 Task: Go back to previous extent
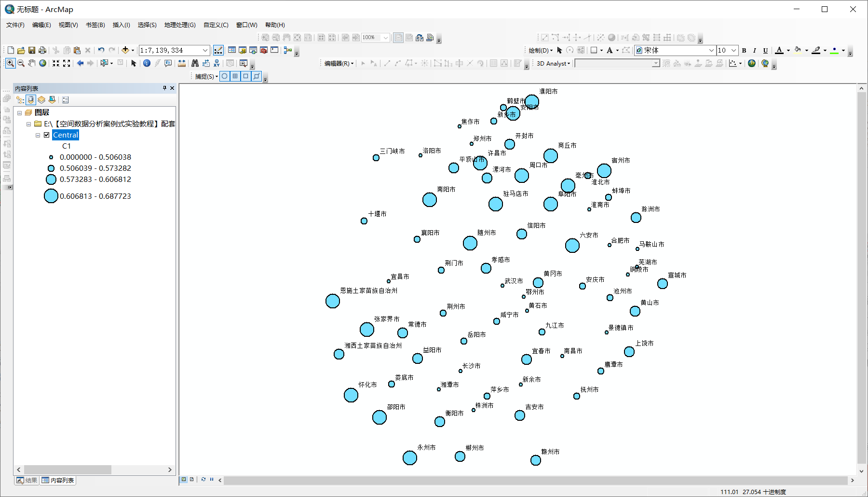pos(80,63)
